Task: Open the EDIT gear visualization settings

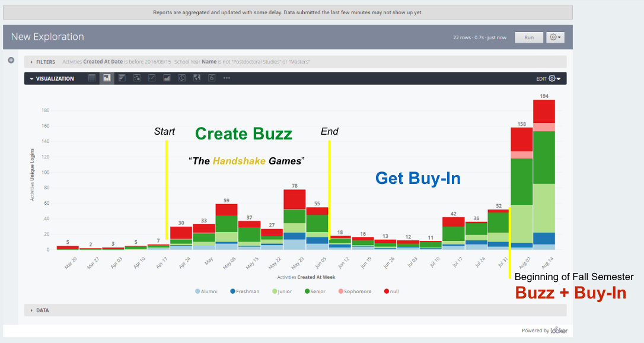Action: 554,78
